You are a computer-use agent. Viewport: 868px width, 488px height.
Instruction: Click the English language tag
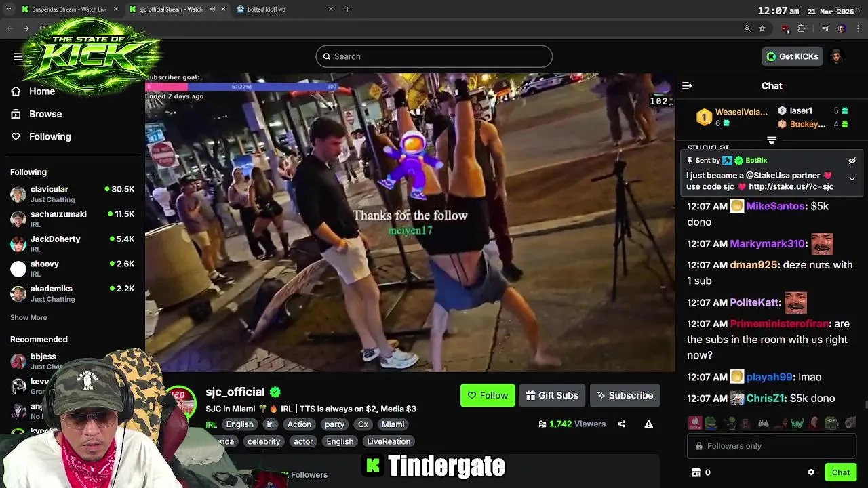pos(239,424)
